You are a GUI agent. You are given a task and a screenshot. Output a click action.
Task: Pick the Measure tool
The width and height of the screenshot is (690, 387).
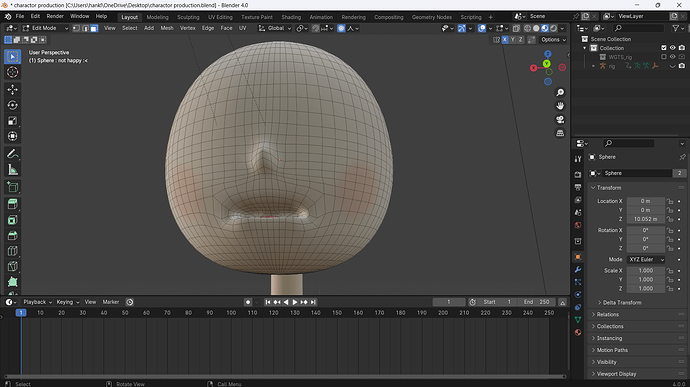click(12, 170)
